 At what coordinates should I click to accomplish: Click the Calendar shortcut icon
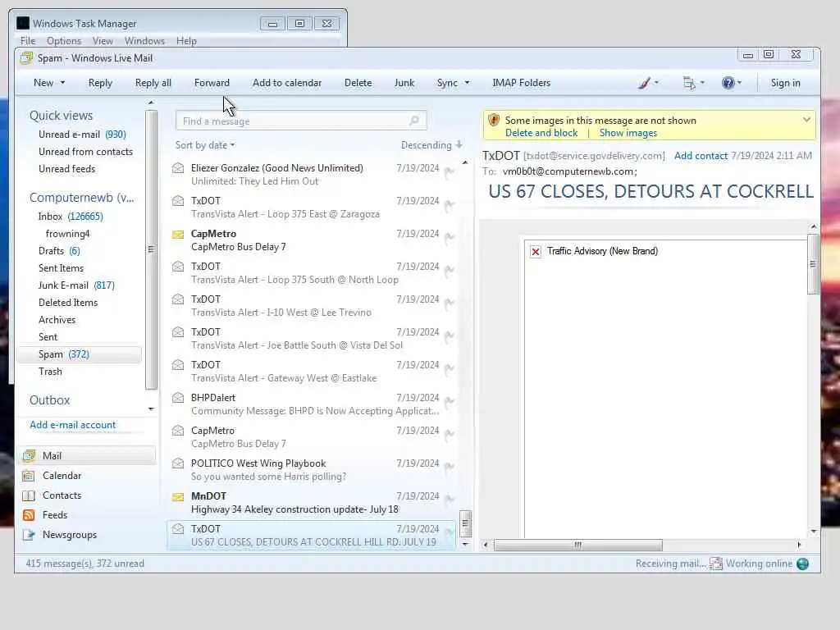[29, 476]
